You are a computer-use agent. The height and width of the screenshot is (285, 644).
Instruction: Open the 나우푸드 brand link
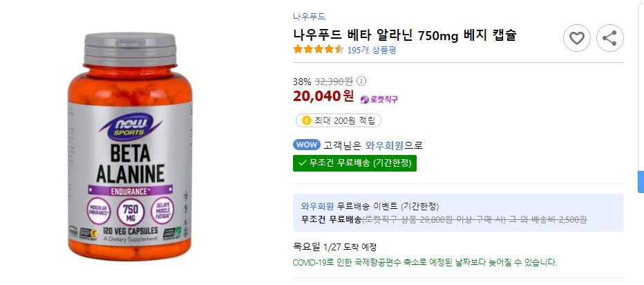310,17
